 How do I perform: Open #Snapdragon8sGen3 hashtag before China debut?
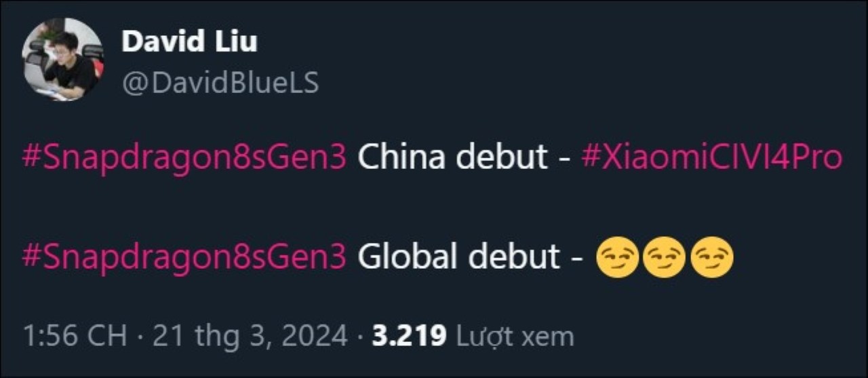[x=184, y=158]
